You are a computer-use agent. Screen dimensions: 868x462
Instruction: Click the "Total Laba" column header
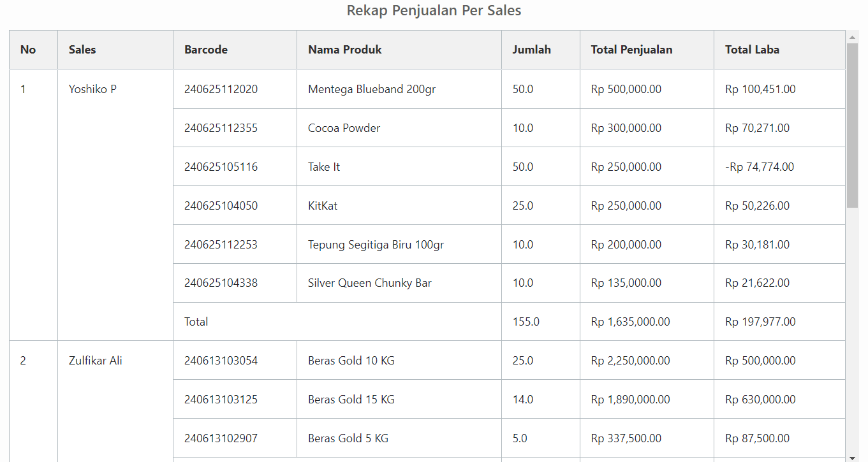coord(752,50)
